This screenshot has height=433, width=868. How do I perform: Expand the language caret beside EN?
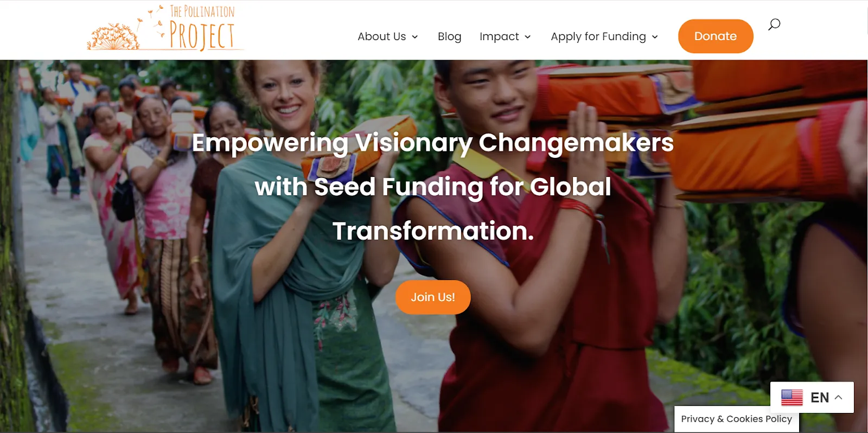click(839, 397)
